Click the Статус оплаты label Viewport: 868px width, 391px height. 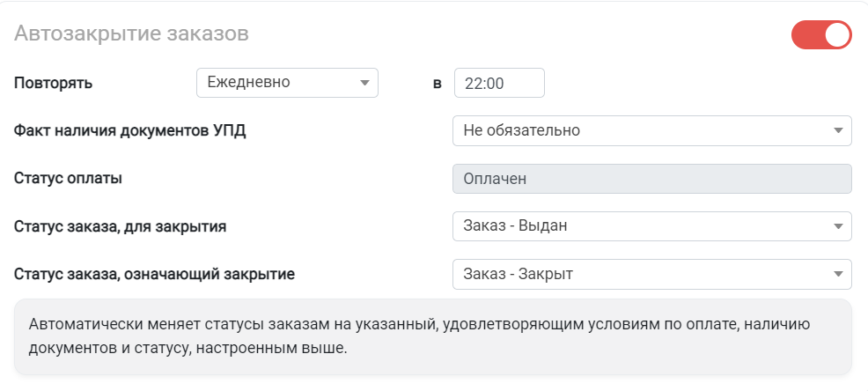point(68,179)
